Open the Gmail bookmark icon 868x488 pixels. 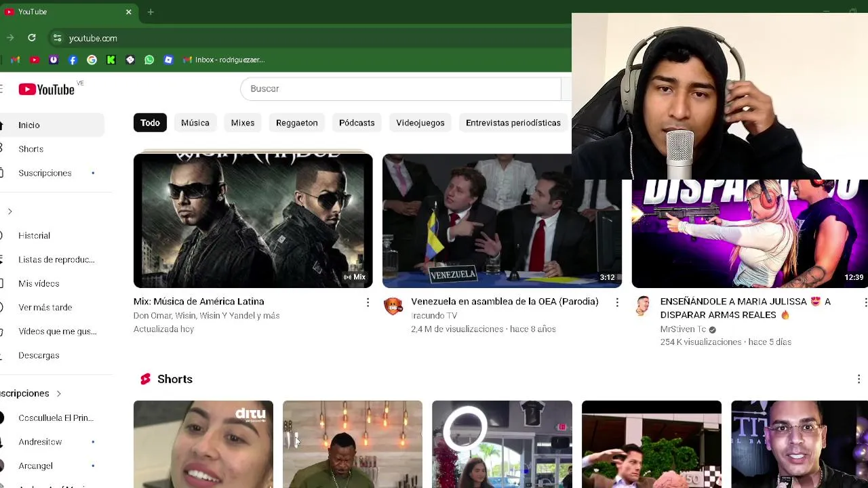coord(15,60)
